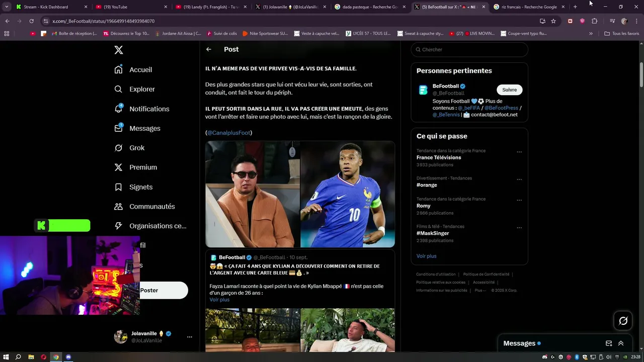Switch to the Landy Ft. Franglish tab
Image resolution: width=644 pixels, height=362 pixels.
[210, 7]
